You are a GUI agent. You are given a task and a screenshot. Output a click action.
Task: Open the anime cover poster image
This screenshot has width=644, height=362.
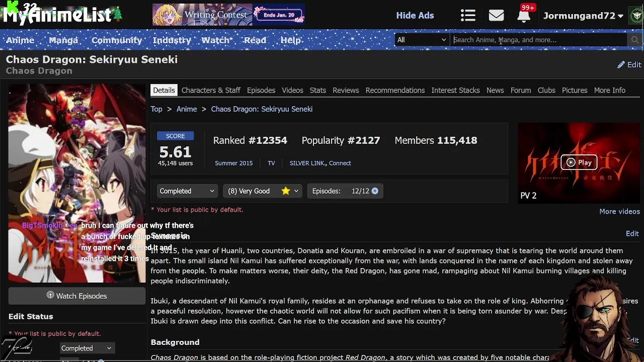[x=77, y=184]
